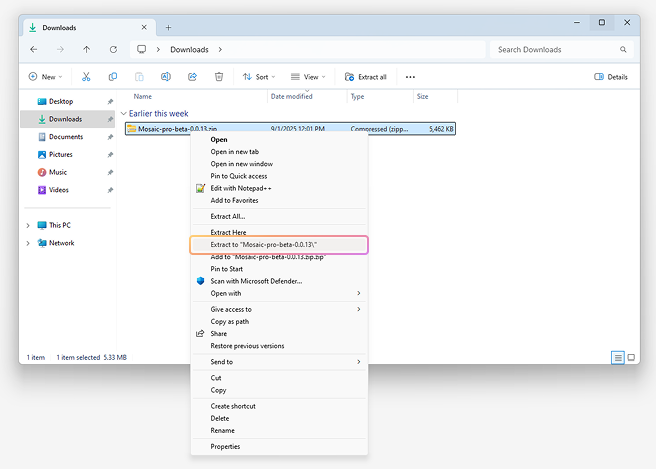Click the Search Downloads field
Viewport: 656px width, 469px height.
(x=560, y=49)
